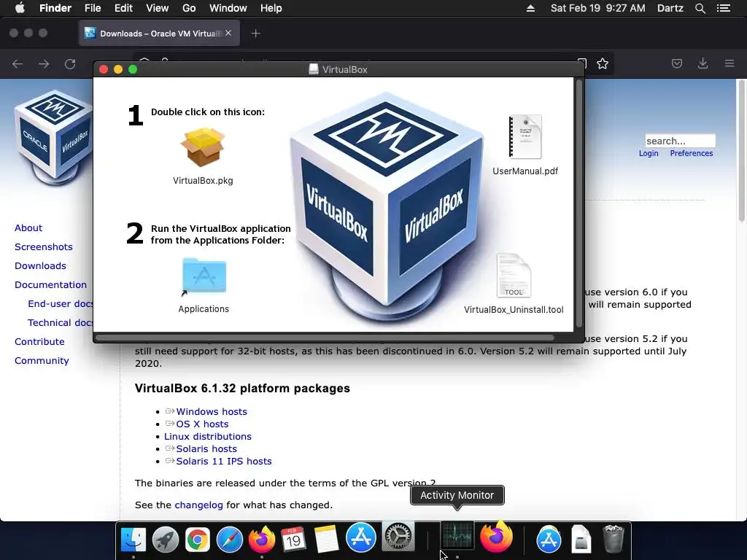Open the changelog link
747x560 pixels.
(x=198, y=505)
